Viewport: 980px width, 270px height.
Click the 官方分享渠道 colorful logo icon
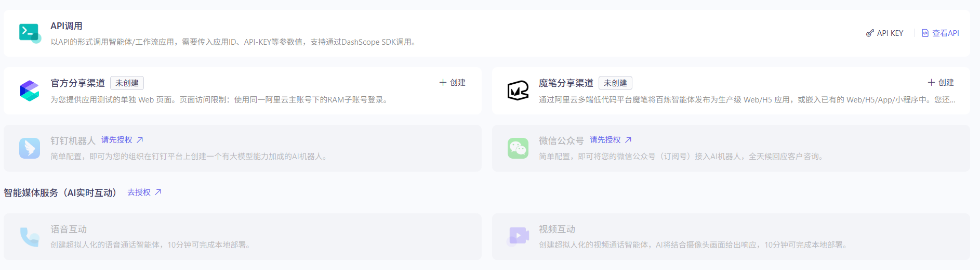30,91
